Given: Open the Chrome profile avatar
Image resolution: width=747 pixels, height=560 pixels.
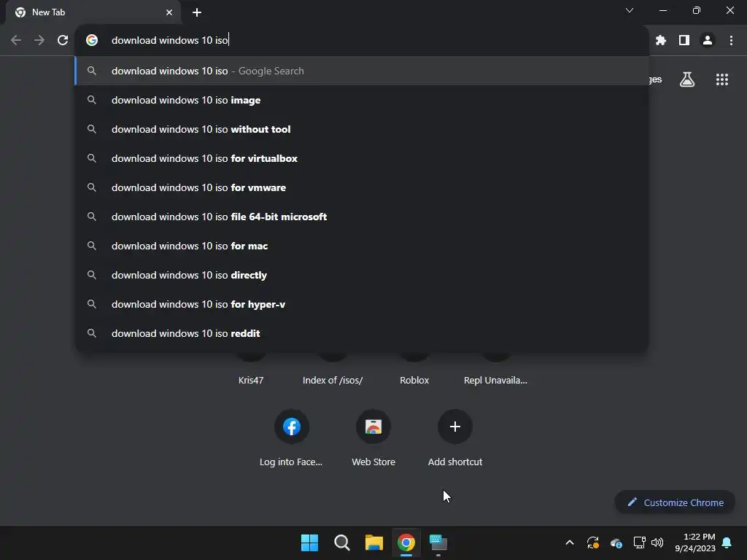Looking at the screenshot, I should point(708,40).
